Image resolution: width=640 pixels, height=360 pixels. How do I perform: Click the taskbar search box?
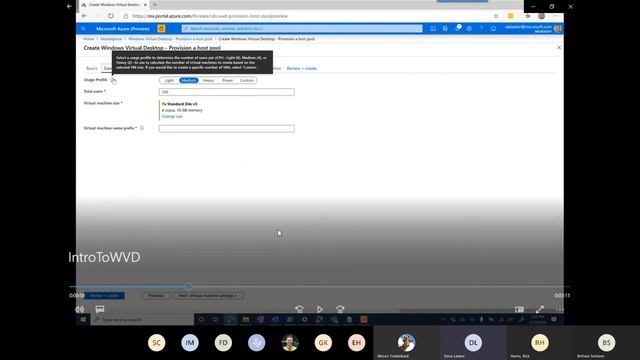[x=143, y=320]
